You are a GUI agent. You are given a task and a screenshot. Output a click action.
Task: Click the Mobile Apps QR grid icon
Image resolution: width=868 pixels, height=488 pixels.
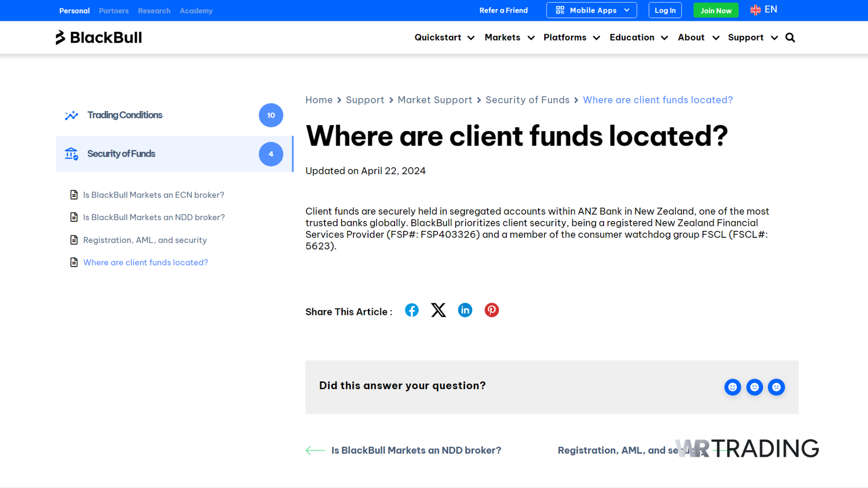tap(560, 10)
